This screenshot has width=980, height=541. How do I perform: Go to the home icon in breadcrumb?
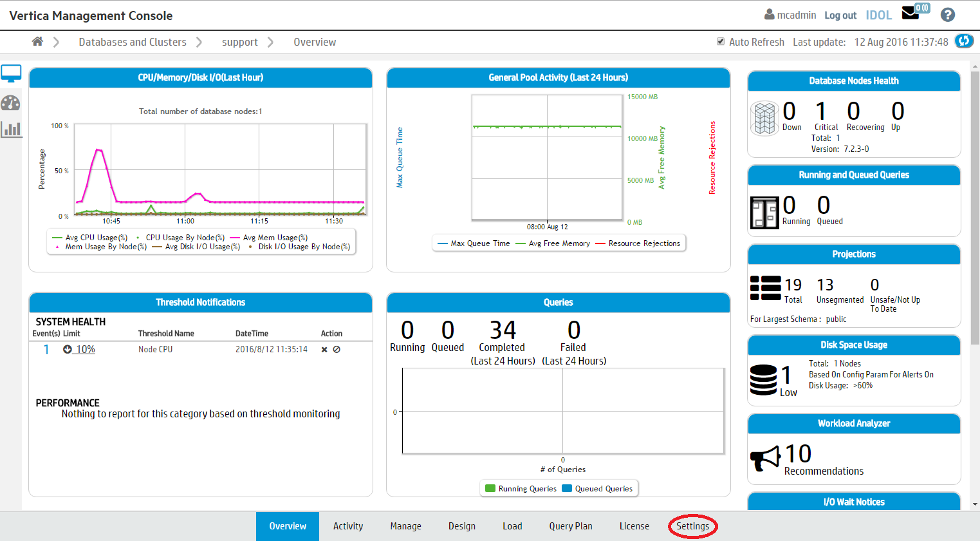[x=37, y=42]
